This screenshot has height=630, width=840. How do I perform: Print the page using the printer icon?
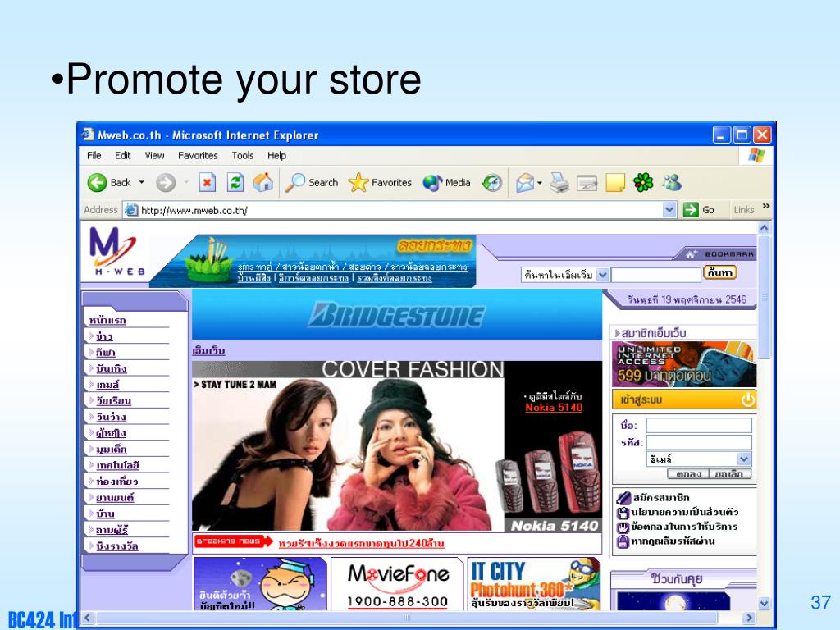[559, 183]
